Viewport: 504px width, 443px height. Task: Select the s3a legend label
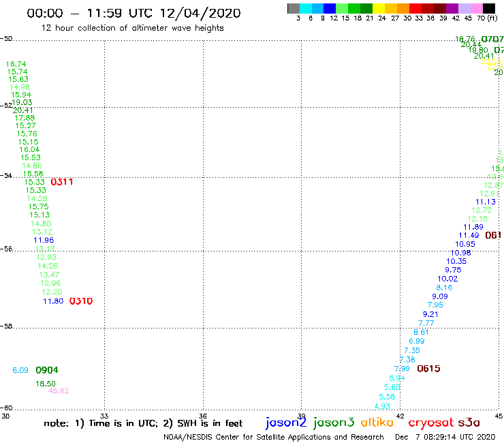[469, 423]
